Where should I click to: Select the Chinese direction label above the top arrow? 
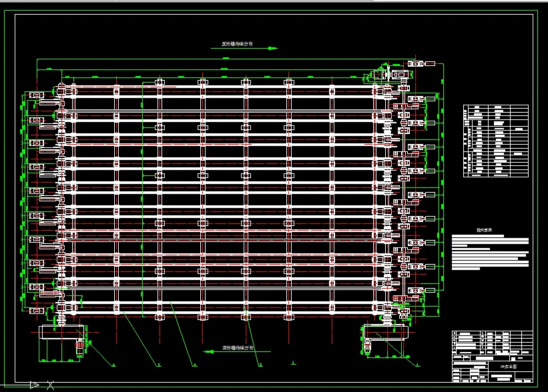pyautogui.click(x=237, y=43)
